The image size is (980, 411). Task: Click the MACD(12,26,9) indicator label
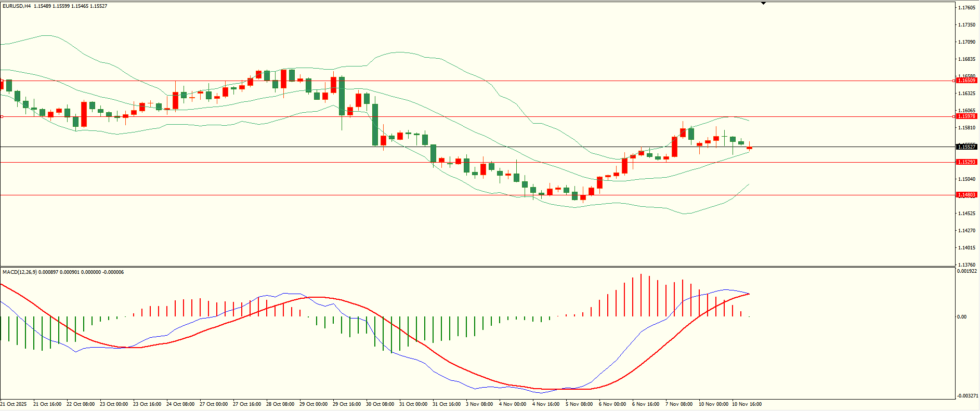click(x=19, y=272)
